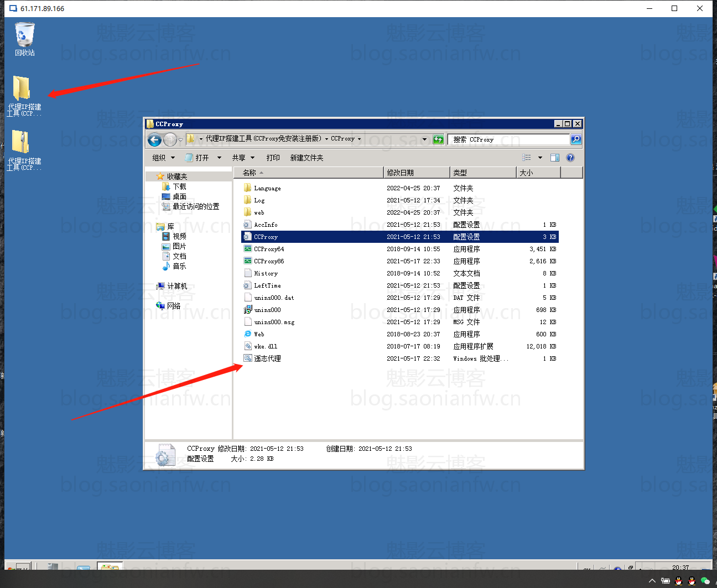Sort by 大小 (Size) column header

(x=538, y=173)
